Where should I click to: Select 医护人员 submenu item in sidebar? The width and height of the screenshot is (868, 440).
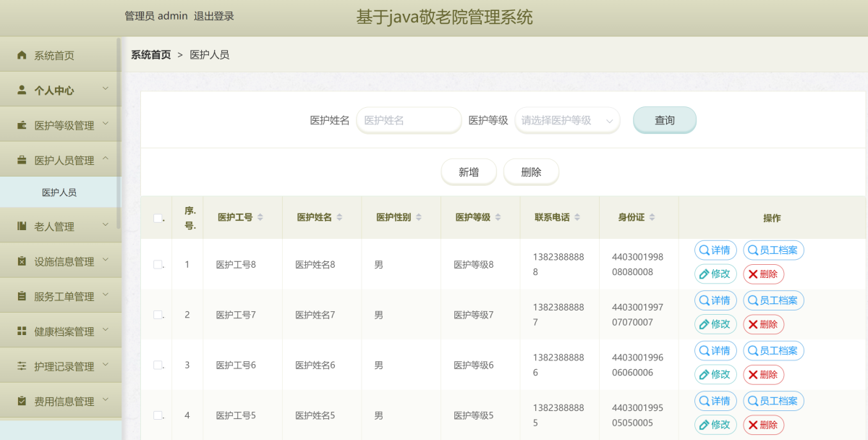pyautogui.click(x=59, y=192)
